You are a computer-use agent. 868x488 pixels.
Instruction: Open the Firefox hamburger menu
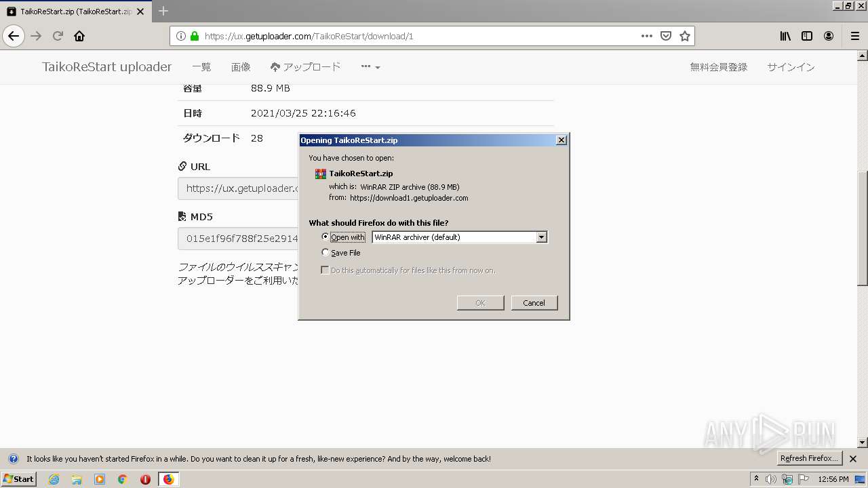pos(854,36)
